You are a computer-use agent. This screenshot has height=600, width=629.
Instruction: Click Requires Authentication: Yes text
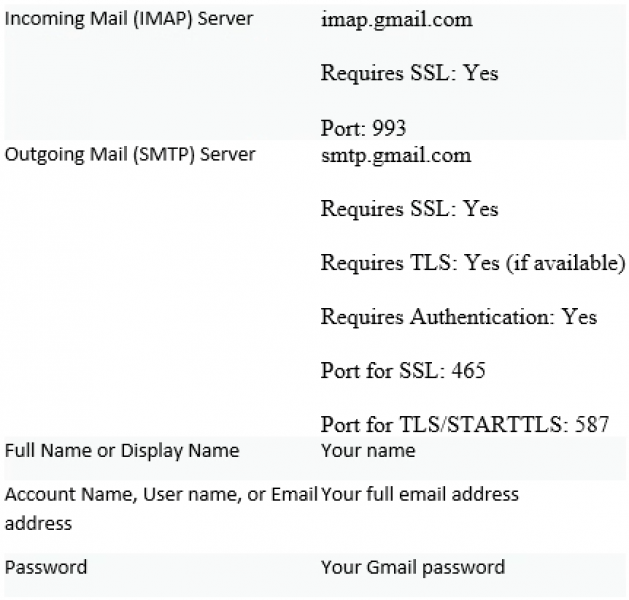[x=459, y=316]
